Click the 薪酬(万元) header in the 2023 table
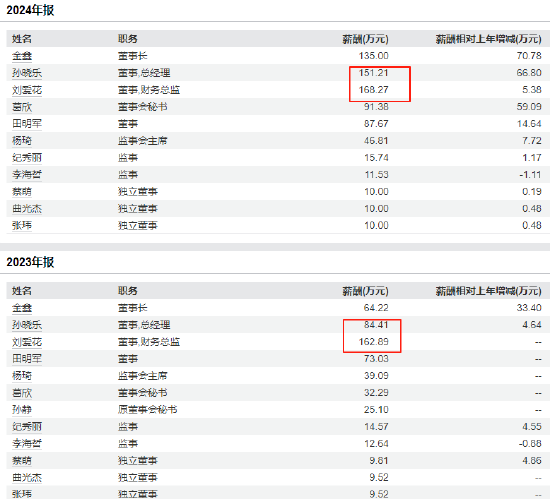 coord(365,291)
